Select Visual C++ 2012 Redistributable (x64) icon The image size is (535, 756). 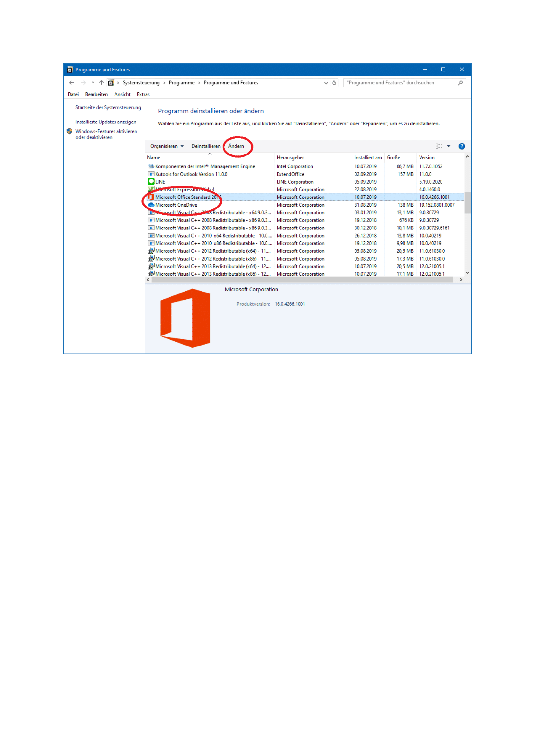(x=151, y=251)
